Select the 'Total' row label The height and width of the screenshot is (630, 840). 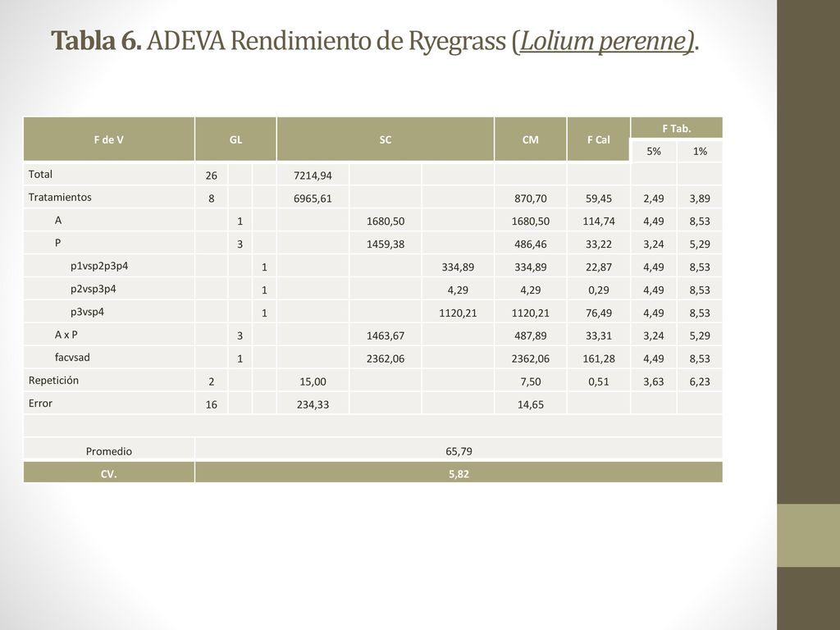(x=40, y=174)
